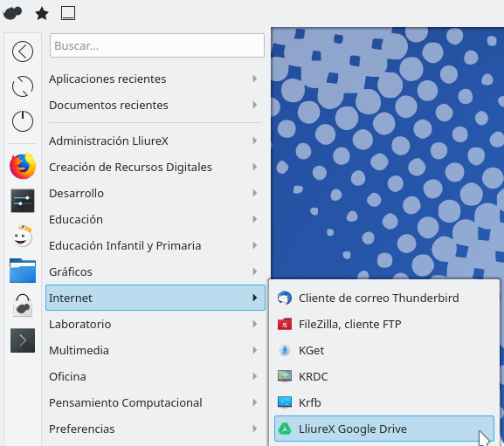The width and height of the screenshot is (504, 446).
Task: Click the padlock LliureX icon in sidebar
Action: [x=23, y=305]
